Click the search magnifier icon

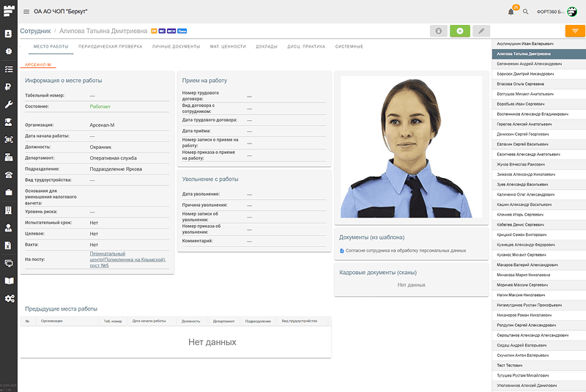525,12
